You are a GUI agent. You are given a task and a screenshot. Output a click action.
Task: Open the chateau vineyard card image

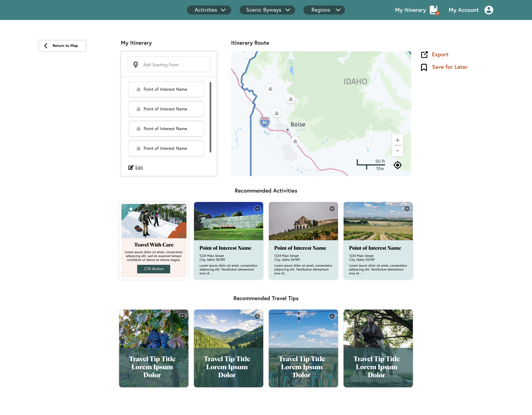tap(303, 221)
